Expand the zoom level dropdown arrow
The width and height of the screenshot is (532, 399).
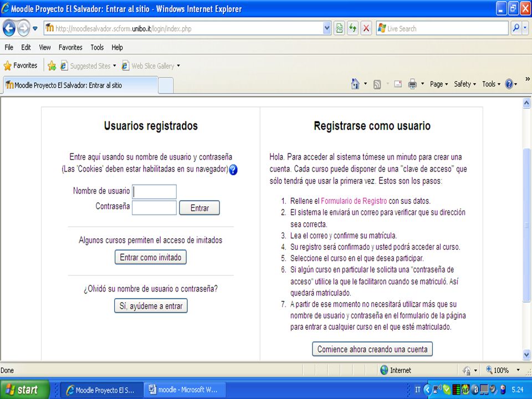click(x=518, y=370)
